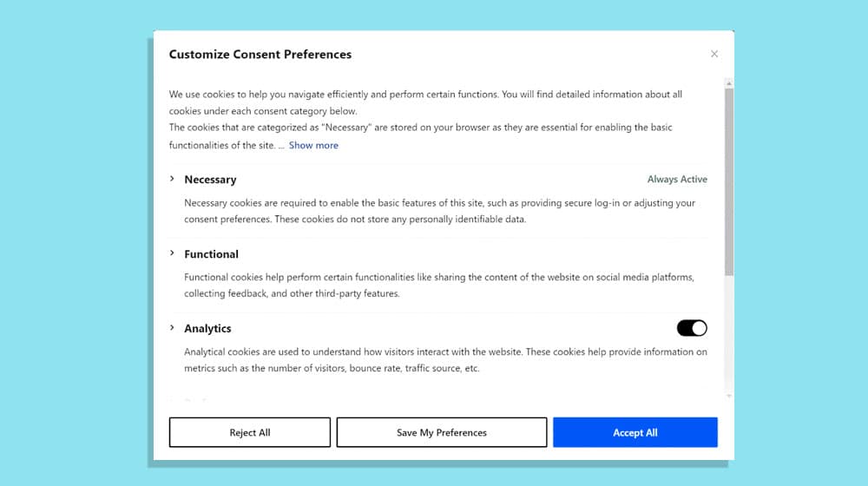Image resolution: width=868 pixels, height=486 pixels.
Task: Open the Necessary heading
Action: click(210, 180)
